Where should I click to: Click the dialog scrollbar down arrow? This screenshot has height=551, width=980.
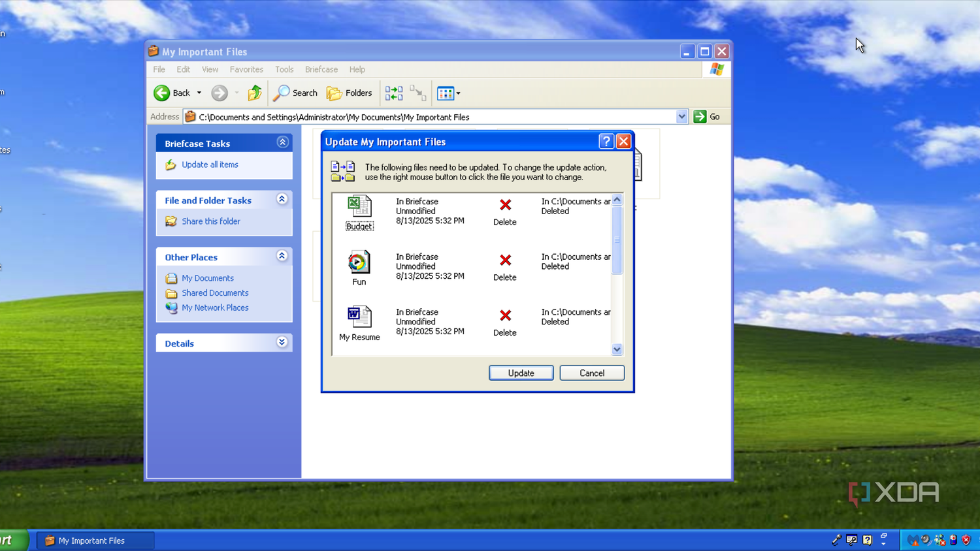(616, 349)
